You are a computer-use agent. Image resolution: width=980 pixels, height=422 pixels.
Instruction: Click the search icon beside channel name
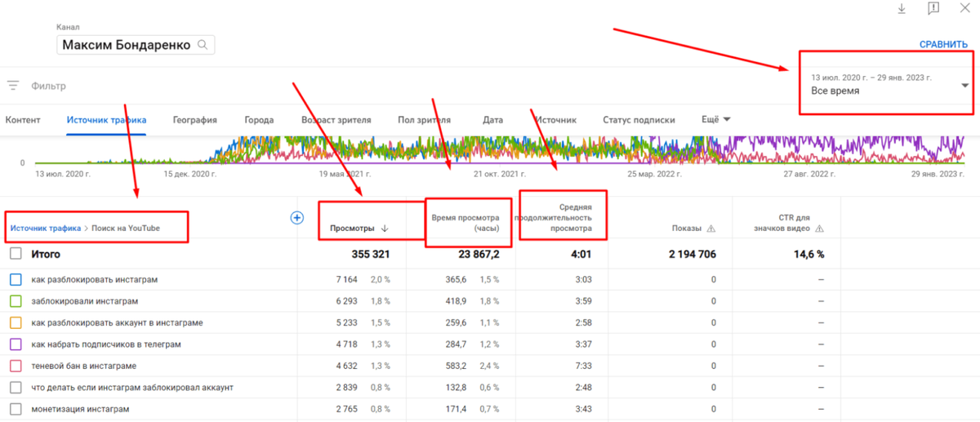202,44
